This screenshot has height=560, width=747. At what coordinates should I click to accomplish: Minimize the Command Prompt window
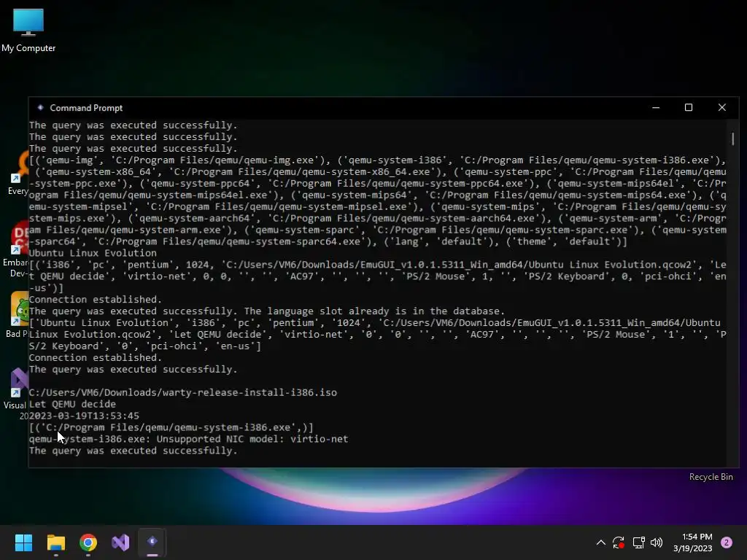656,108
